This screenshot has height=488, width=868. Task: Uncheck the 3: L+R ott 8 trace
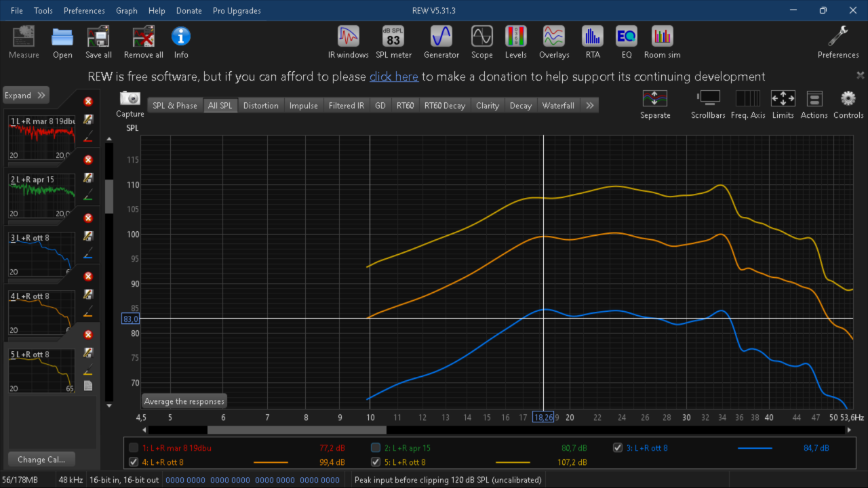coord(618,447)
